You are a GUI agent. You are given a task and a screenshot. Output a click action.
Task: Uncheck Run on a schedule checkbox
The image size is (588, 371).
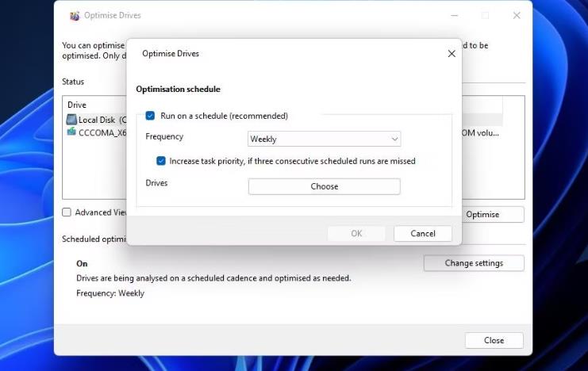coord(150,116)
